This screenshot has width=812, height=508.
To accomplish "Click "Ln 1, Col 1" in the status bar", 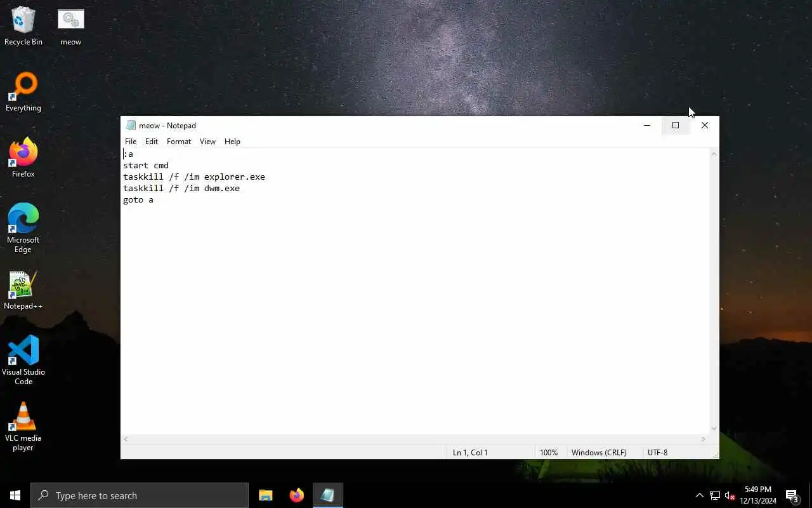I will point(470,453).
